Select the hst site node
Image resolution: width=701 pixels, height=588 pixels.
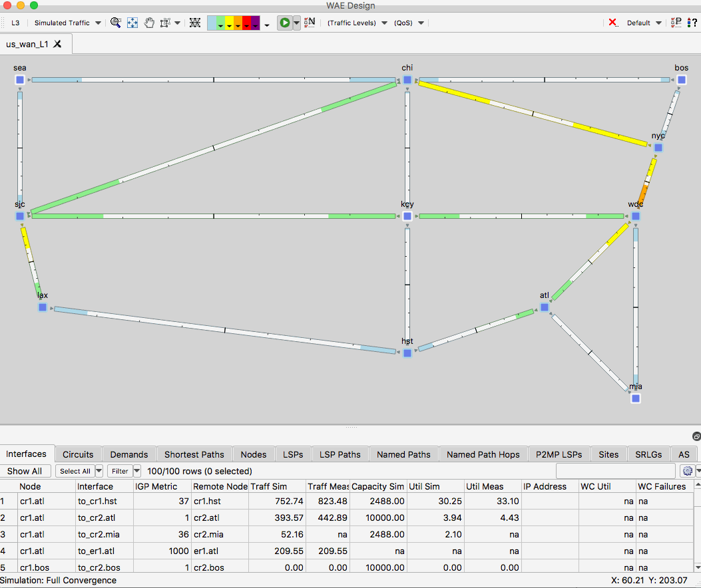(x=407, y=353)
